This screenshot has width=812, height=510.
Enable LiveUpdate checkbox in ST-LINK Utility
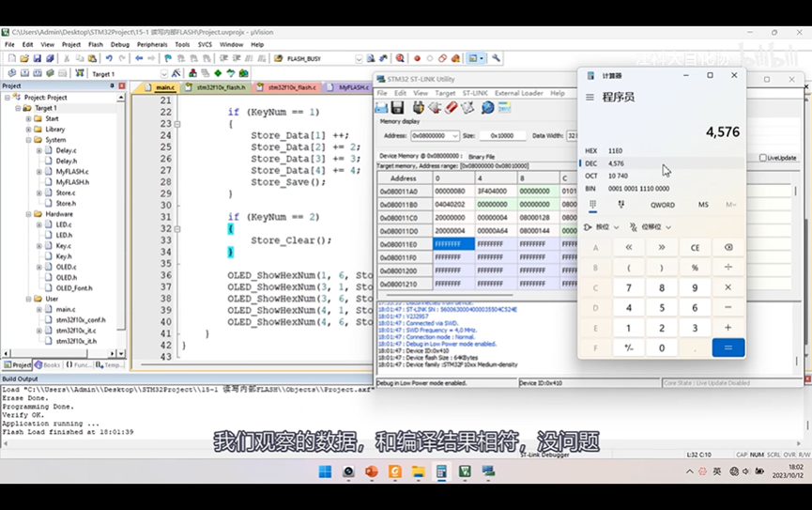(763, 158)
